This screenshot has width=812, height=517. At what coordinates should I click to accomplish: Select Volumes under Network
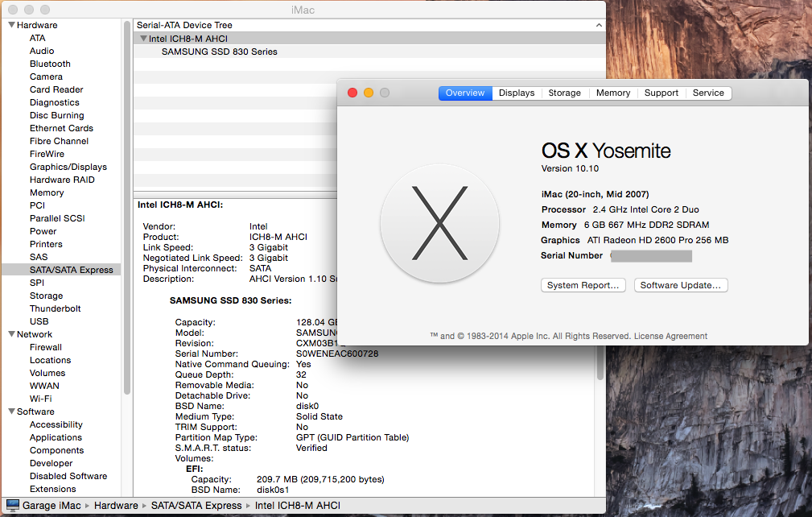coord(47,373)
